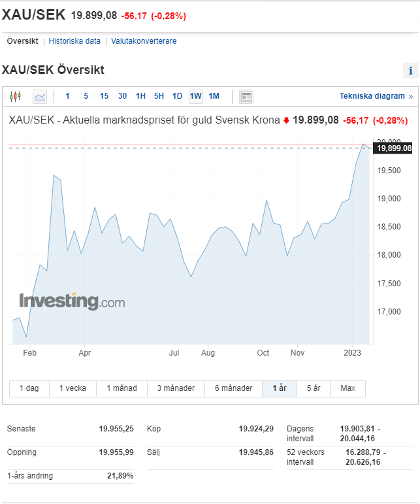The width and height of the screenshot is (420, 504).
Task: Open the news overlay icon in chart toolbar
Action: pos(246,97)
